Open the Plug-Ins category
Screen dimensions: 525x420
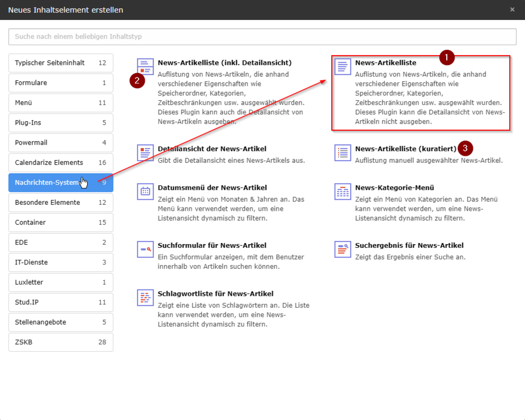pos(61,123)
